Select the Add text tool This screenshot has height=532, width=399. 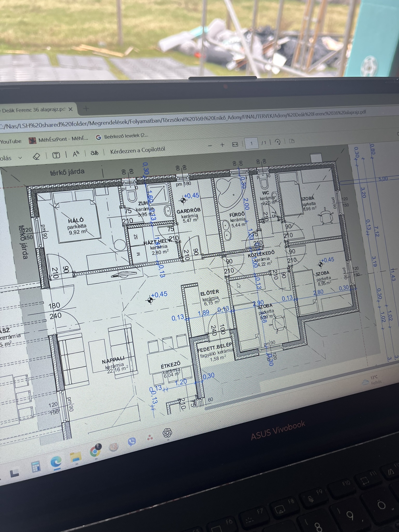click(56, 155)
